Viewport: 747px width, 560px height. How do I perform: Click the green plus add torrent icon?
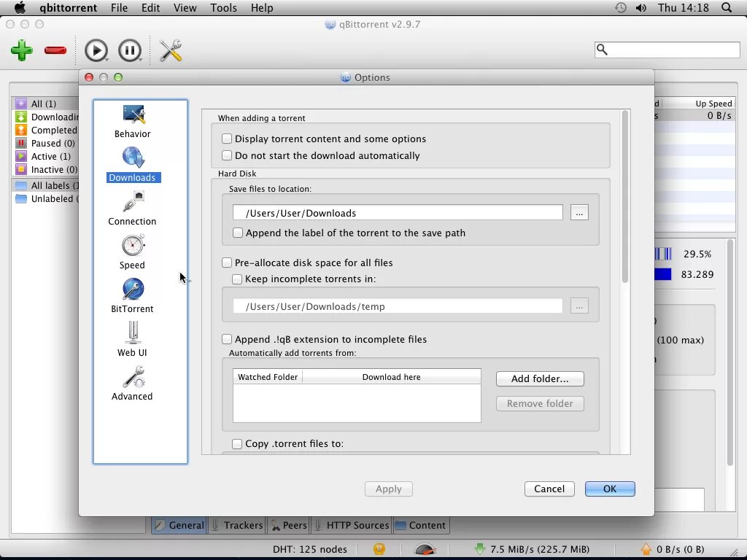(21, 50)
